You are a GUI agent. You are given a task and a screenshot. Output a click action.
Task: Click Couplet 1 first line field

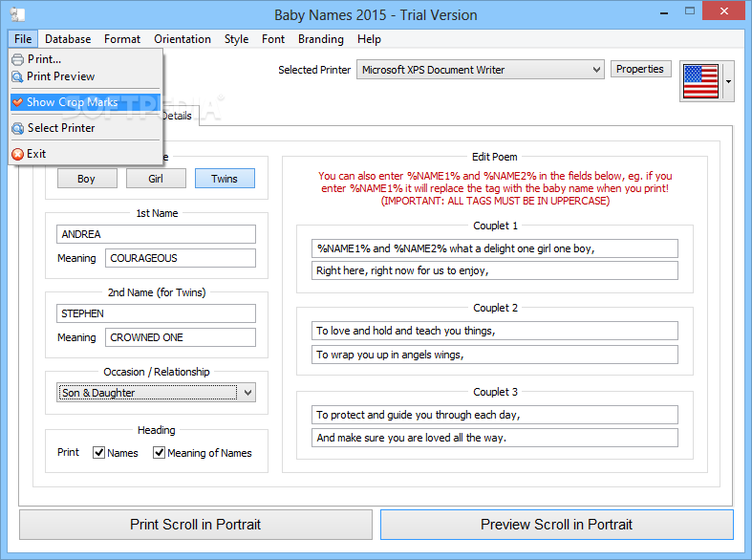pos(494,248)
